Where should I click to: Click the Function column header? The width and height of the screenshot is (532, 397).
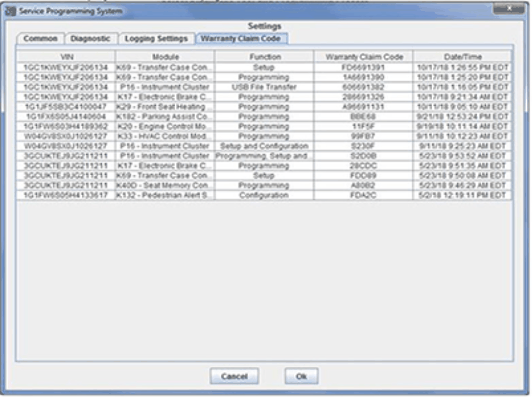(265, 57)
